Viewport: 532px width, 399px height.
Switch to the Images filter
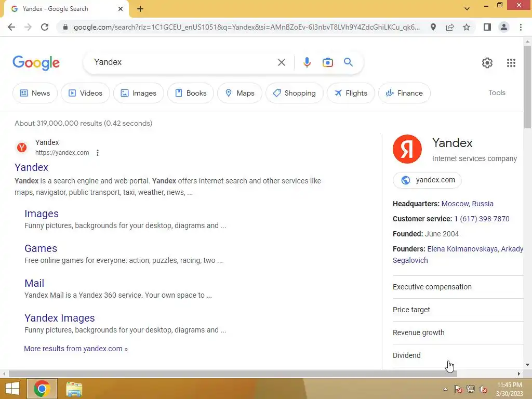(x=138, y=93)
